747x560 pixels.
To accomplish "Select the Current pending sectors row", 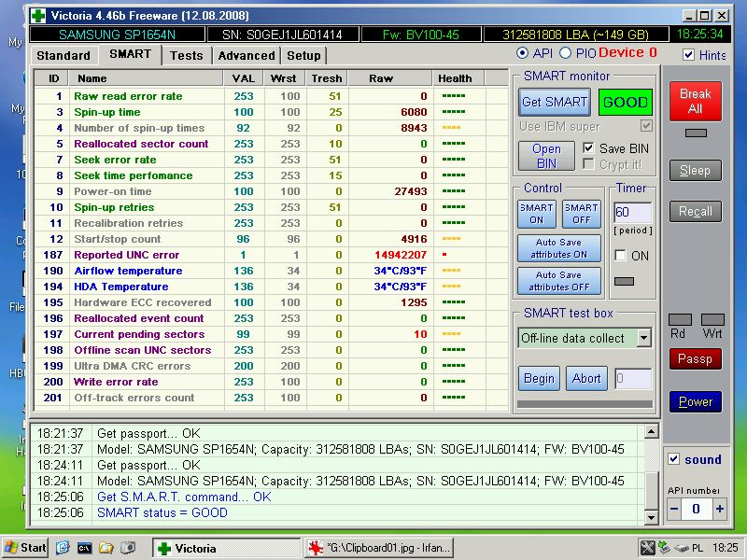I will tap(272, 334).
